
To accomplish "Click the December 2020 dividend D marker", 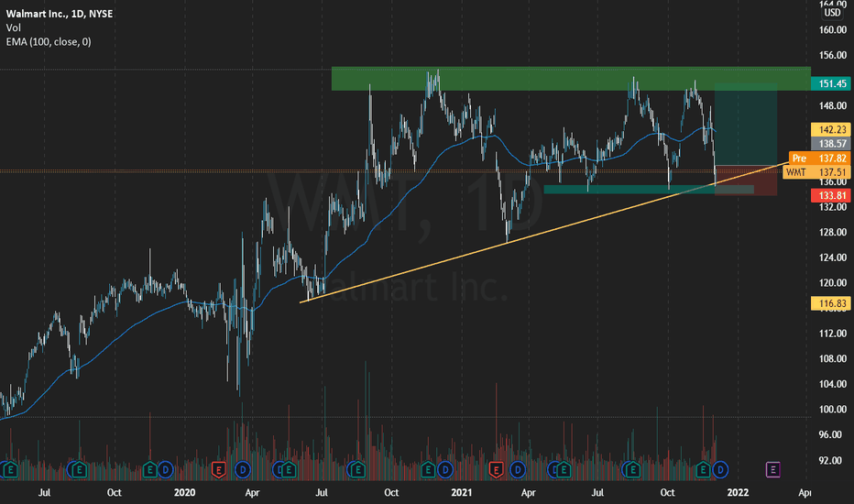I will 445,469.
